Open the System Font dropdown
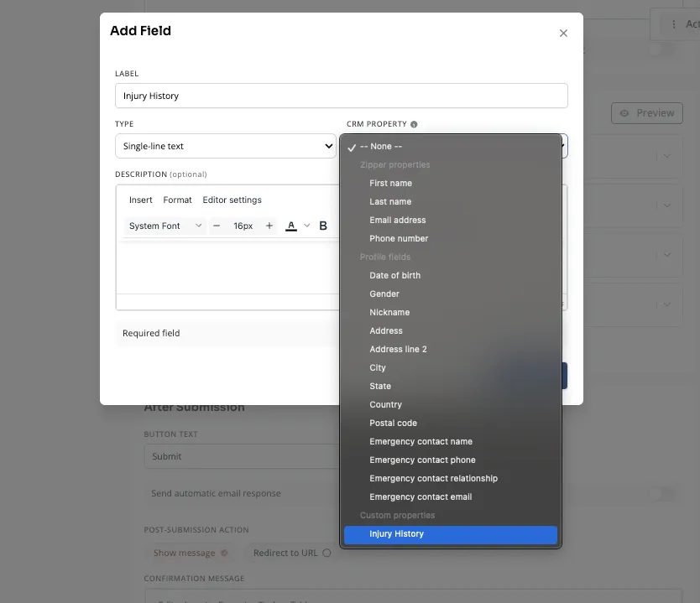 [x=165, y=226]
